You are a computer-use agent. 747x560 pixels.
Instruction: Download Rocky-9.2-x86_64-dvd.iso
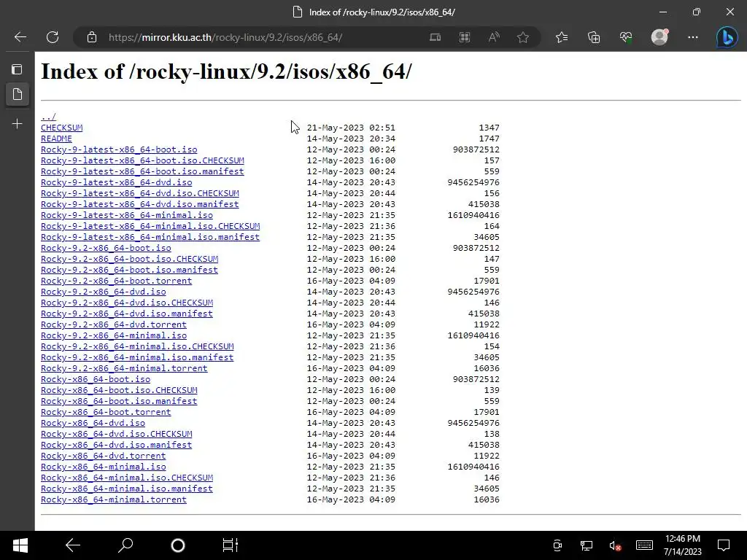104,292
